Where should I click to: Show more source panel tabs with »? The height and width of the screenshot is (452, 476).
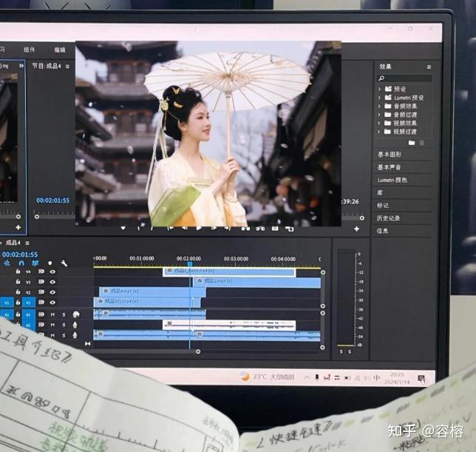(21, 66)
